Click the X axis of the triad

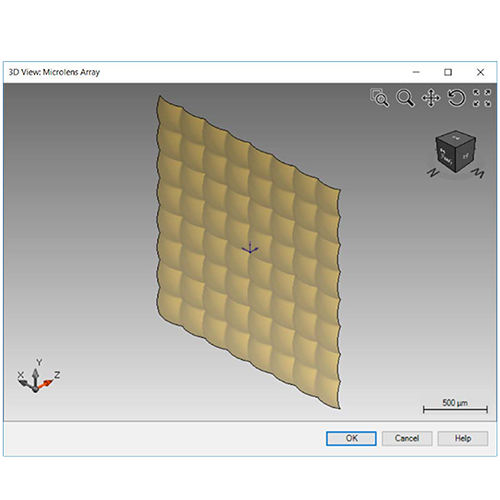tap(25, 385)
